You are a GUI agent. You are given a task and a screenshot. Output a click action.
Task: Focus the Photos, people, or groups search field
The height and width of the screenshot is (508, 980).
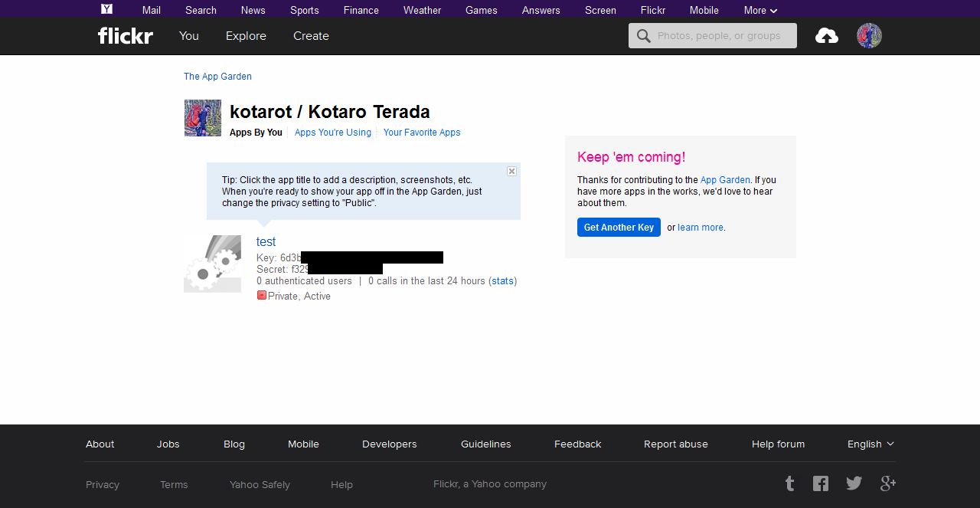[x=713, y=35]
